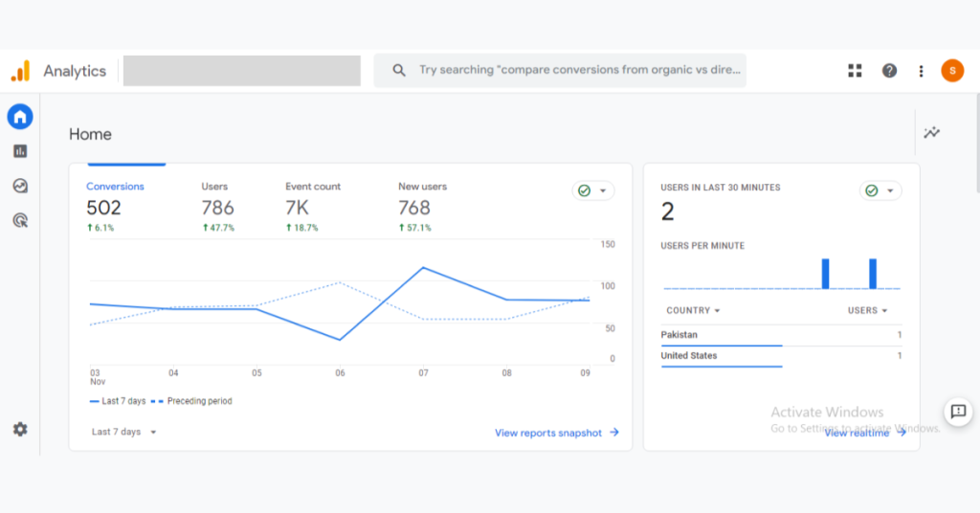Open the Google apps grid icon
Screen dimensions: 980x513
(x=855, y=71)
